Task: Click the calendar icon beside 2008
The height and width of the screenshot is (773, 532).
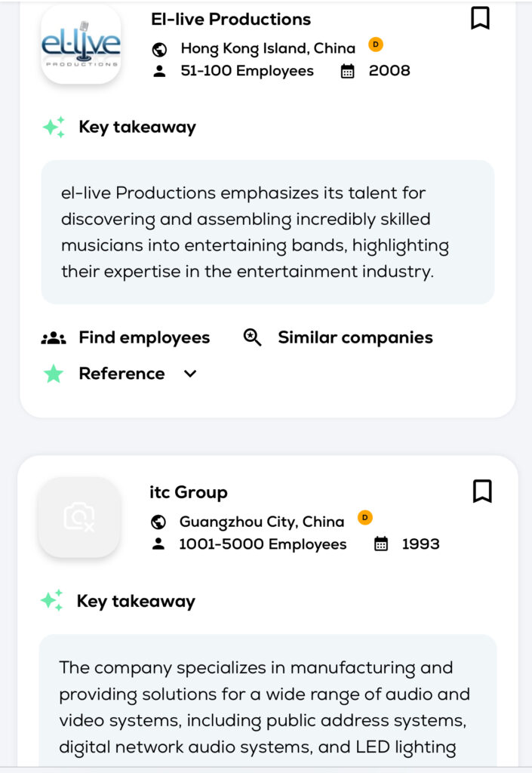Action: point(347,71)
